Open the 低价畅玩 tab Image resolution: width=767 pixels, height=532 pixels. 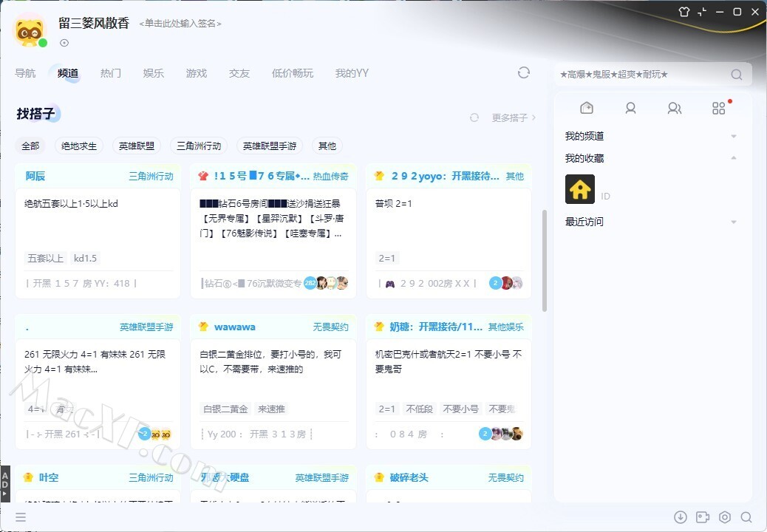293,73
